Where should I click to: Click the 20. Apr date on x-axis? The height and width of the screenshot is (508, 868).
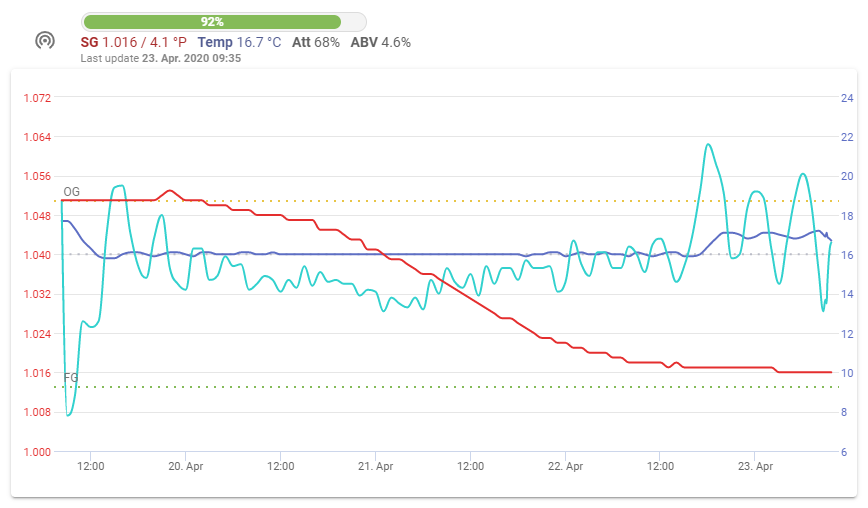186,466
